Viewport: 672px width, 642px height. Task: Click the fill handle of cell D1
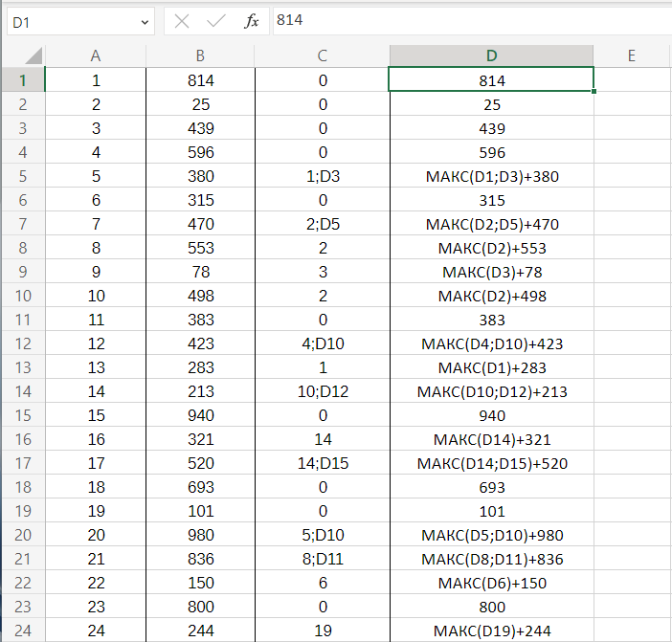click(x=594, y=92)
